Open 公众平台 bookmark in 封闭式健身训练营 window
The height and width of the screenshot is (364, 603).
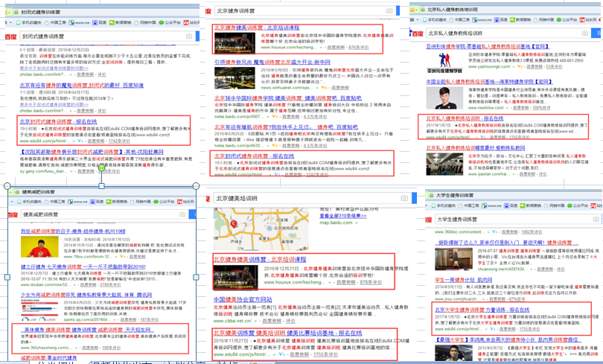click(170, 22)
